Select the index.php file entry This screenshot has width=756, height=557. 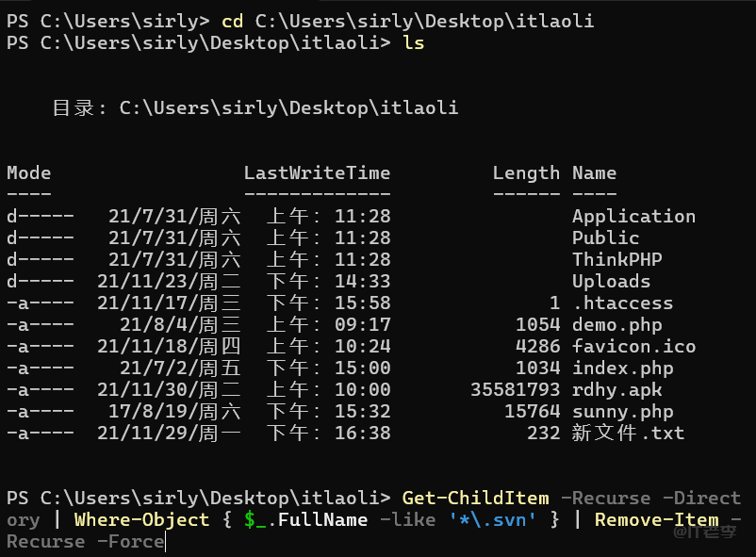(x=622, y=369)
